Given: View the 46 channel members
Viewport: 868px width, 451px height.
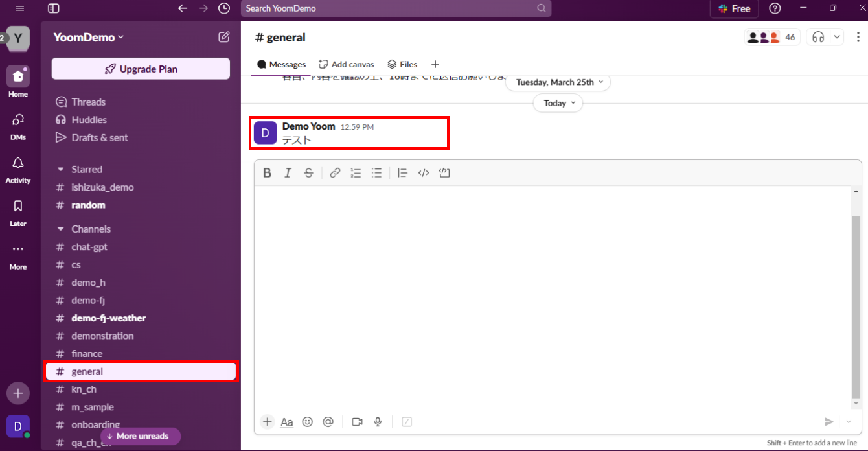Looking at the screenshot, I should tap(772, 37).
